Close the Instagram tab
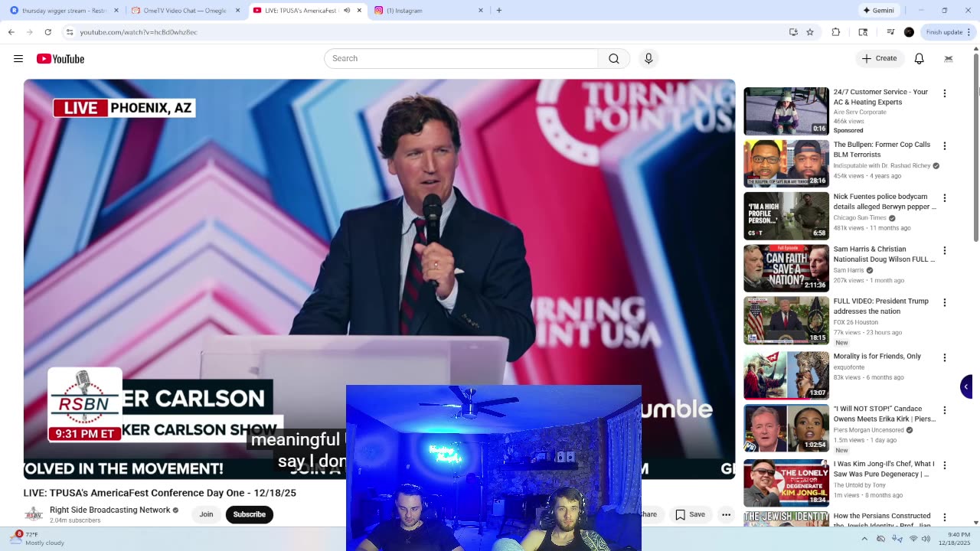This screenshot has width=980, height=551. tap(481, 11)
